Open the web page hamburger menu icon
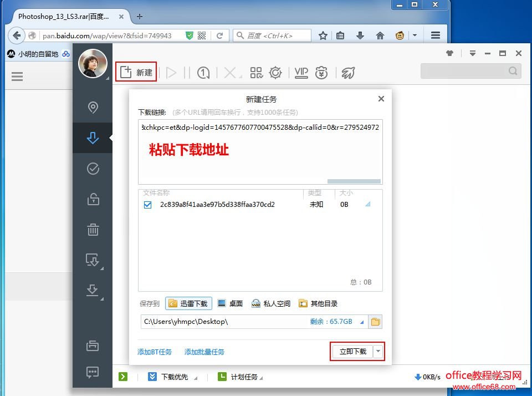532x396 pixels. 17,77
